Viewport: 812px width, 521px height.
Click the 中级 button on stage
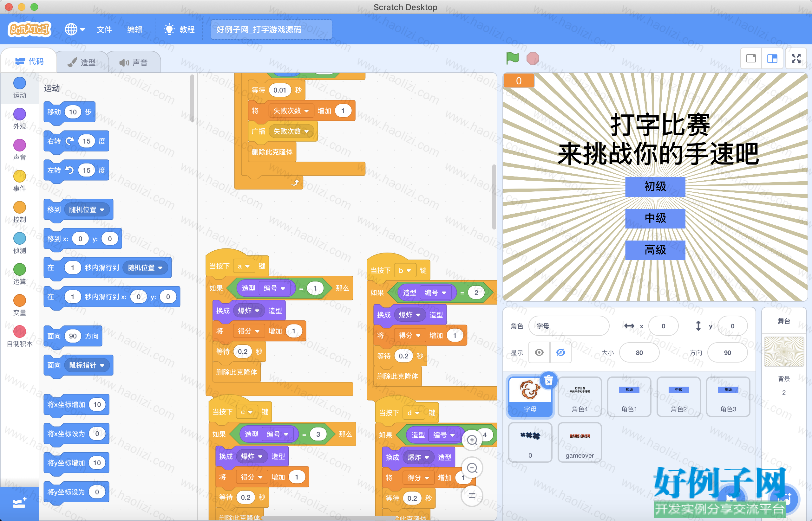tap(655, 218)
